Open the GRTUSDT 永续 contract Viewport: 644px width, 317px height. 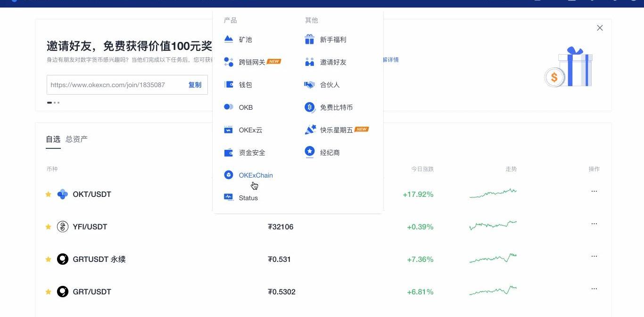(99, 259)
